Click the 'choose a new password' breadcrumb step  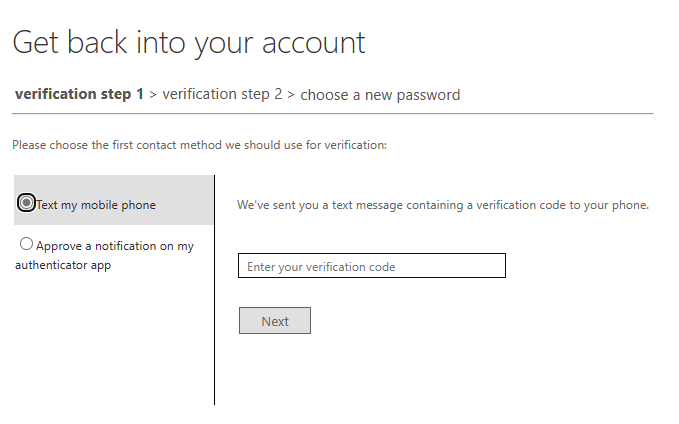click(x=380, y=95)
